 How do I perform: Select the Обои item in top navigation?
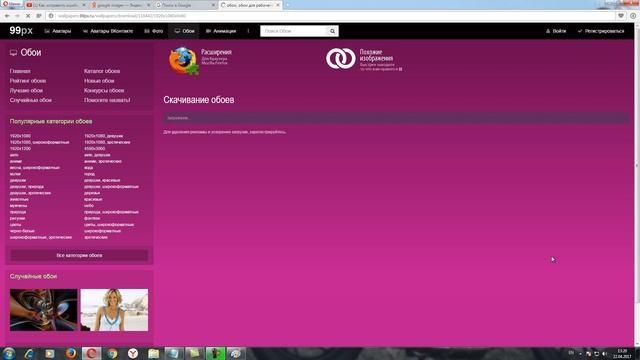point(184,31)
